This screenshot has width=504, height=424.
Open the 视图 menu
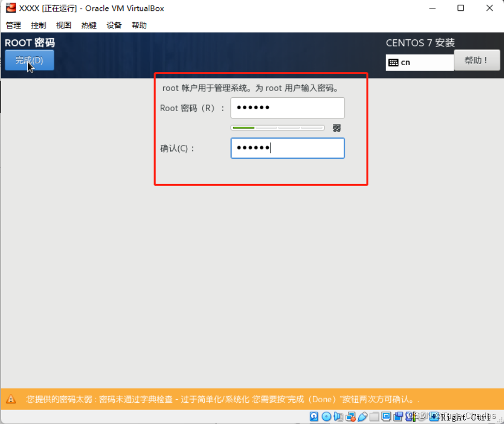pyautogui.click(x=64, y=25)
